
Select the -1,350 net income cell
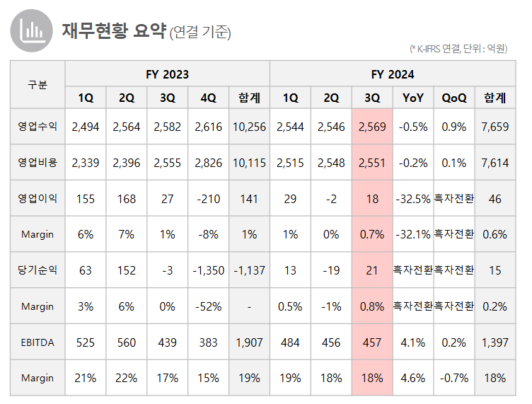pyautogui.click(x=209, y=270)
